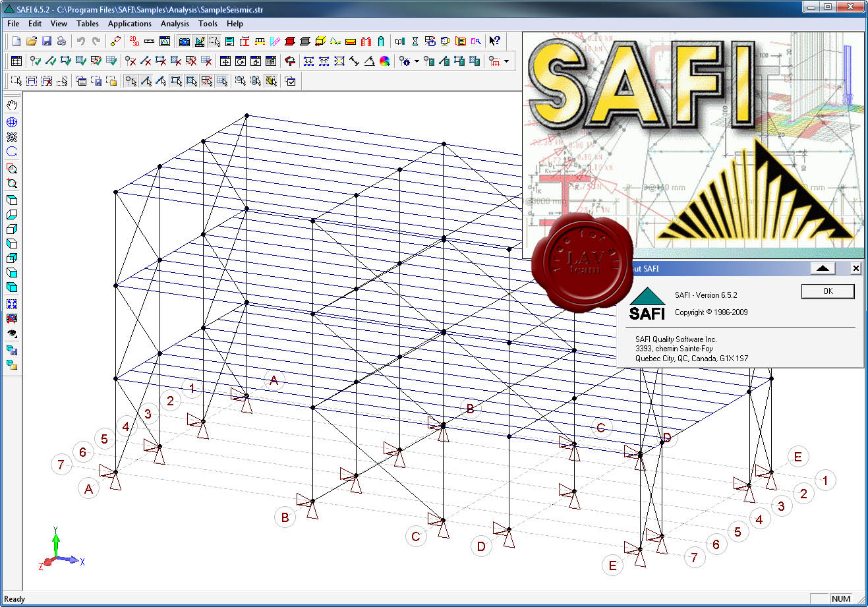
Task: Toggle node activation green check icon
Action: pos(35,61)
